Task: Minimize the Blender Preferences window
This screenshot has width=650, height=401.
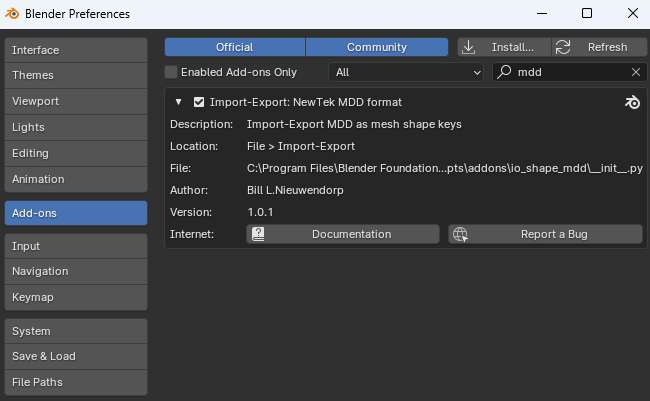Action: pos(542,14)
